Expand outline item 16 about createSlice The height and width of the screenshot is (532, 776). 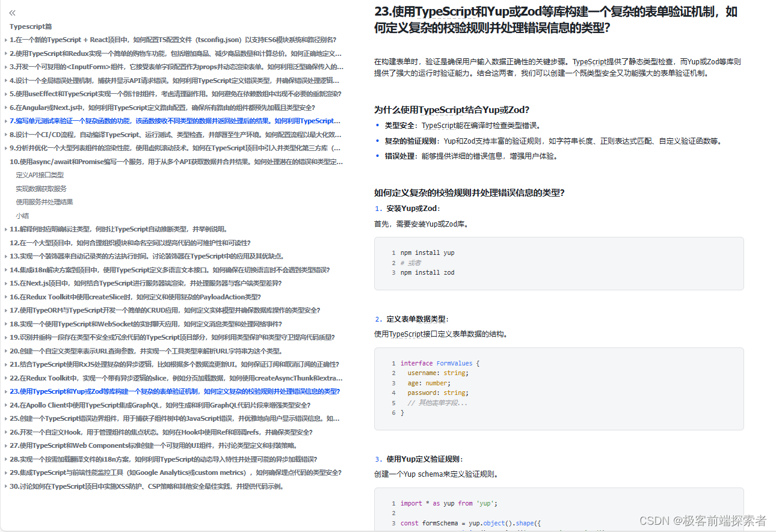click(x=6, y=297)
